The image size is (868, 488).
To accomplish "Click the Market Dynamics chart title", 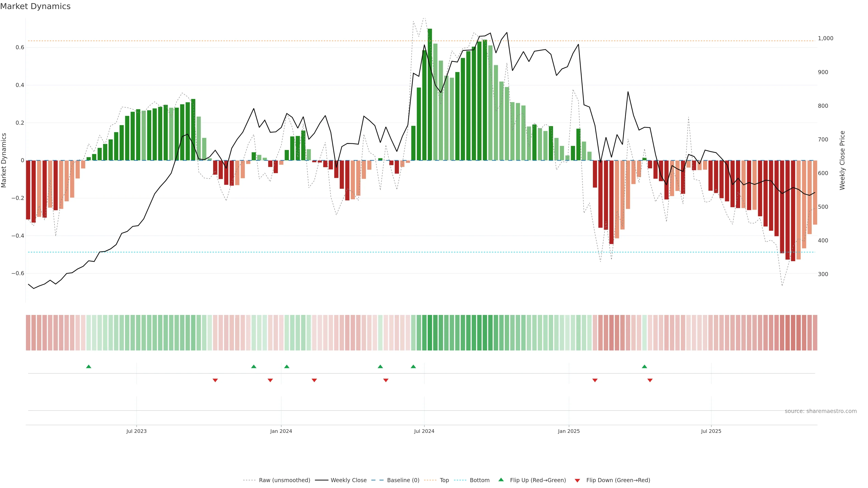I will point(35,6).
